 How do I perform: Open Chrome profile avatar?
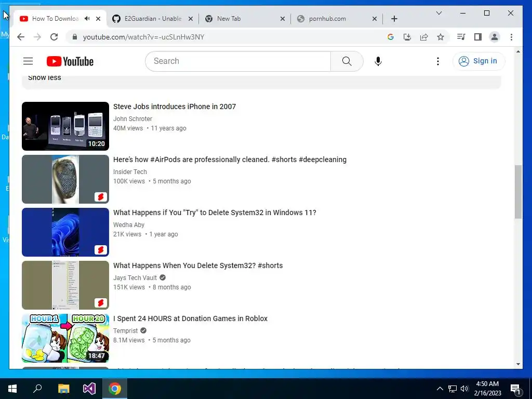point(495,37)
